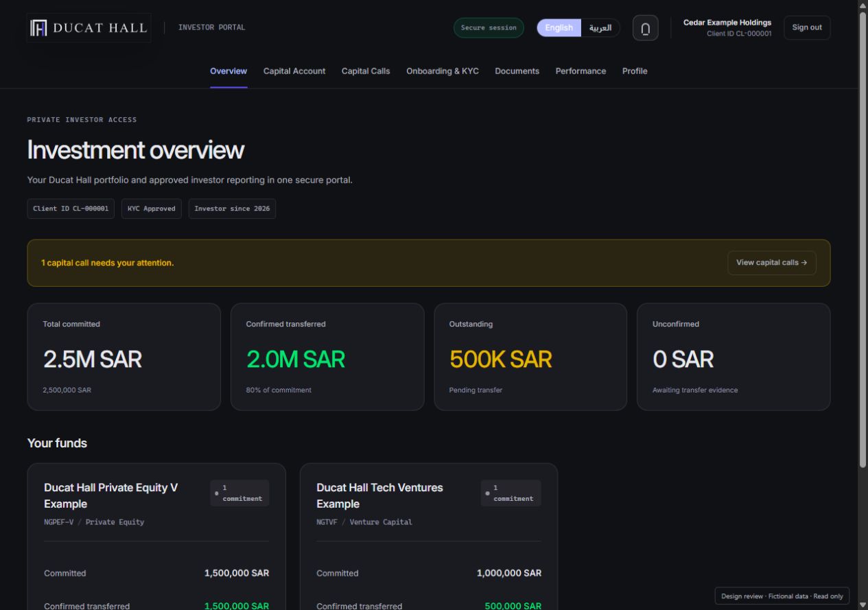This screenshot has height=610, width=868.
Task: Open the Overview tab
Action: [228, 71]
